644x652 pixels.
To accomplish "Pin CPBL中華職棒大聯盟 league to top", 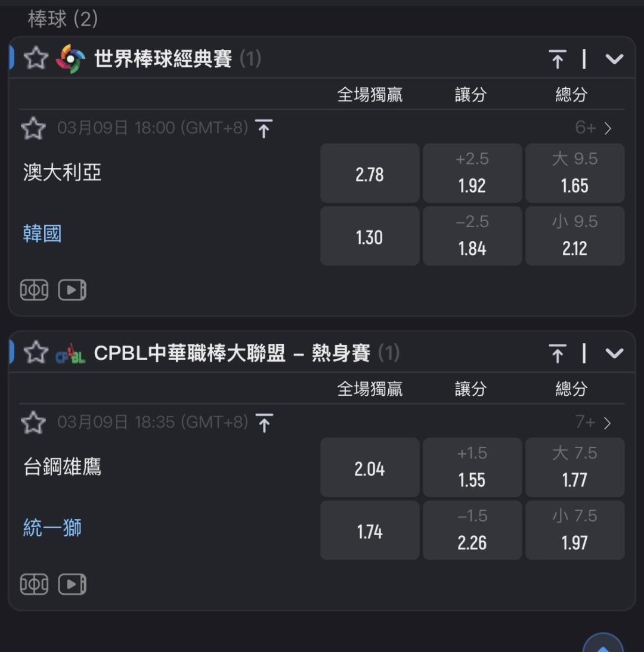I will [558, 353].
